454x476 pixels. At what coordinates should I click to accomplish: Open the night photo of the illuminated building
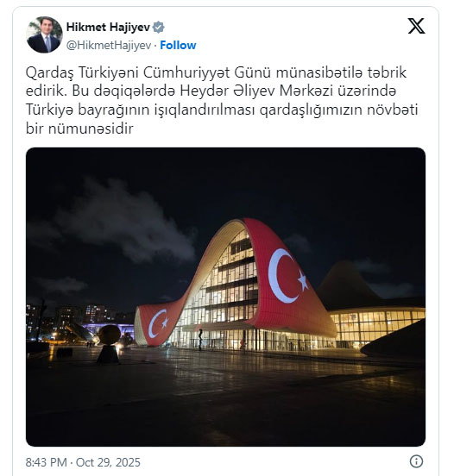tap(225, 297)
